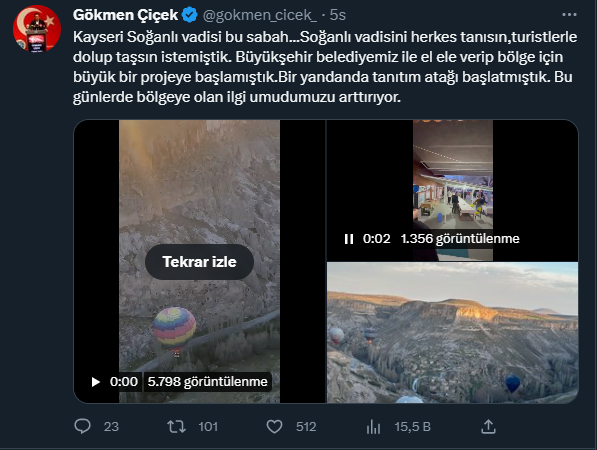This screenshot has height=450, width=597.
Task: Open Gökmen Çiçek's profile avatar
Action: pos(37,29)
